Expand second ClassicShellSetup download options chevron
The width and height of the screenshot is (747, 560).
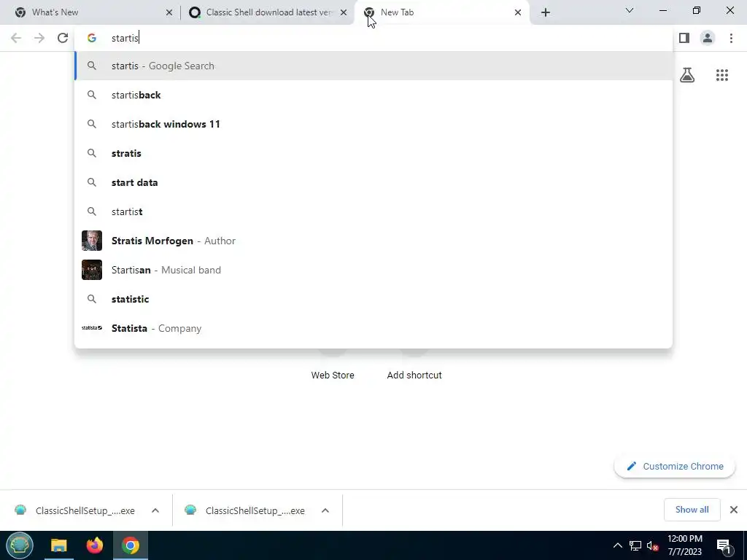(325, 510)
